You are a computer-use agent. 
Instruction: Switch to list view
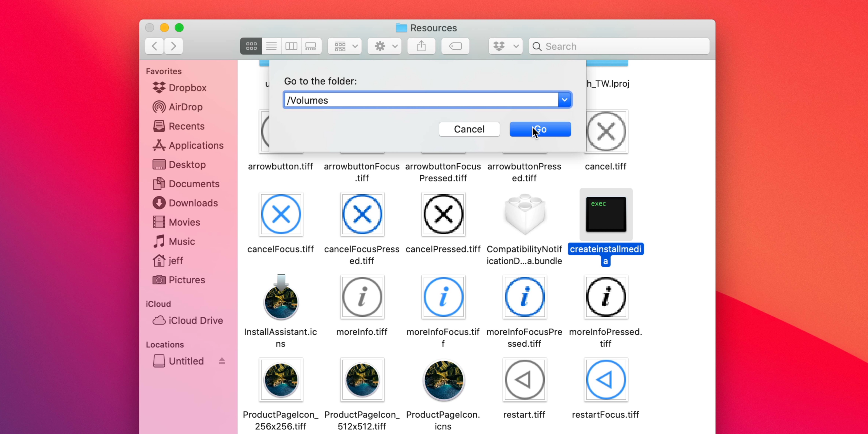[x=271, y=46]
